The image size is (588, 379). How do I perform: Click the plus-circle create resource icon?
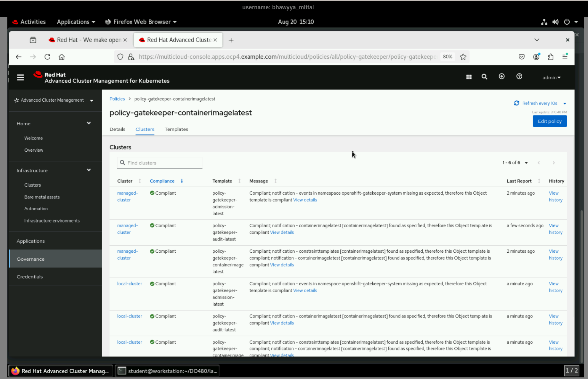point(501,76)
